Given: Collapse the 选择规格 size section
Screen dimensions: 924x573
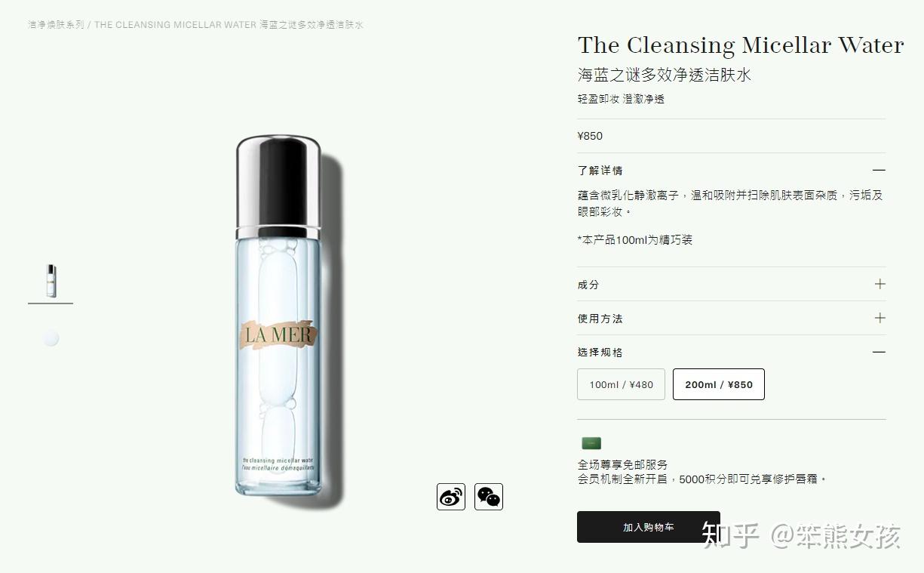Looking at the screenshot, I should 732,353.
